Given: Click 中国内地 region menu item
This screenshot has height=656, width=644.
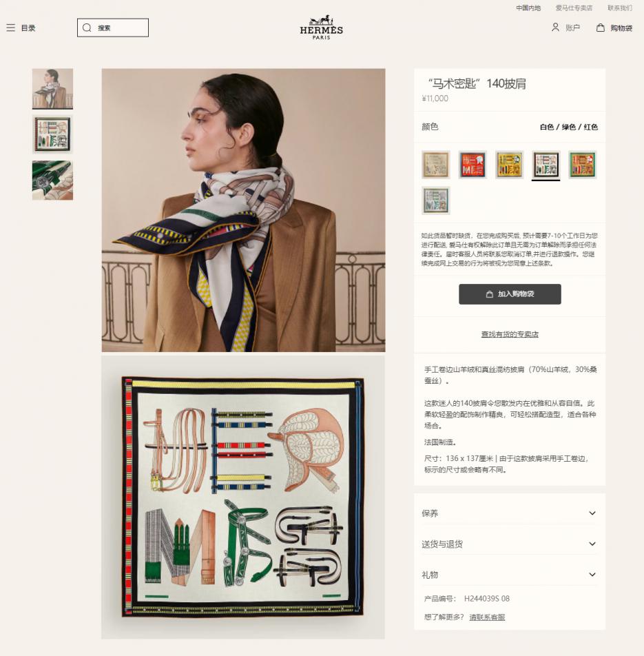Looking at the screenshot, I should pos(528,8).
